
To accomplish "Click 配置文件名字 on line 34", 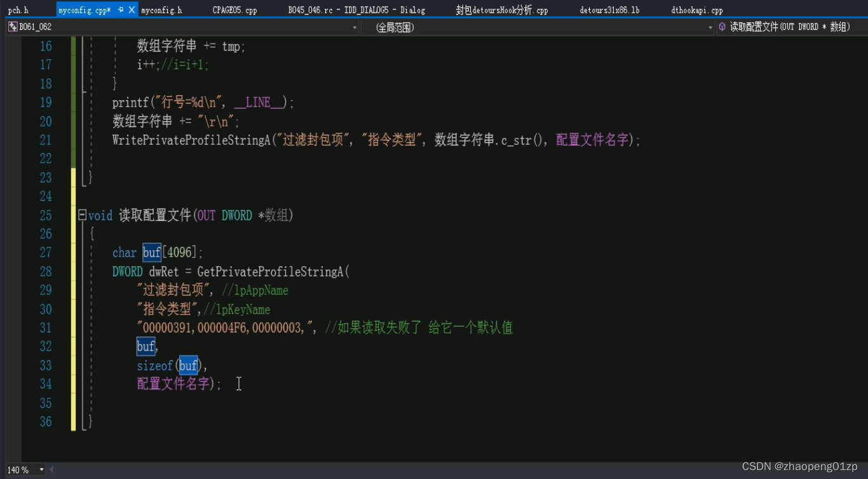I will click(173, 384).
